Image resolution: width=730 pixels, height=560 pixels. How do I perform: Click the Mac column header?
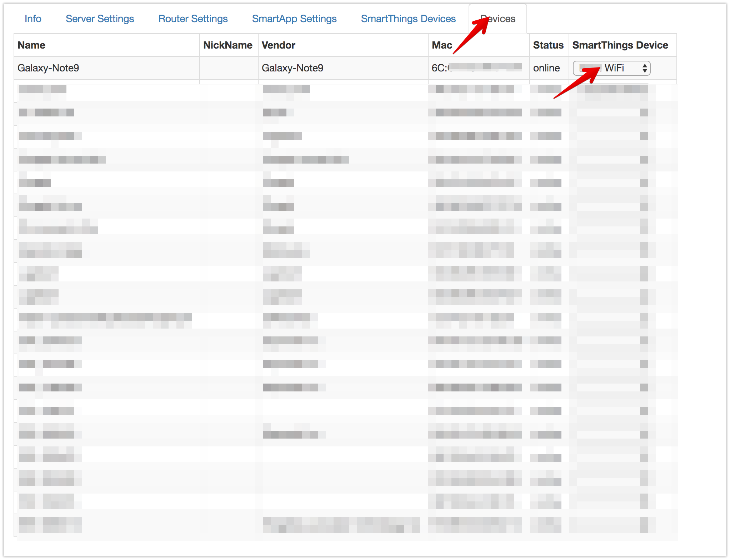pos(441,45)
